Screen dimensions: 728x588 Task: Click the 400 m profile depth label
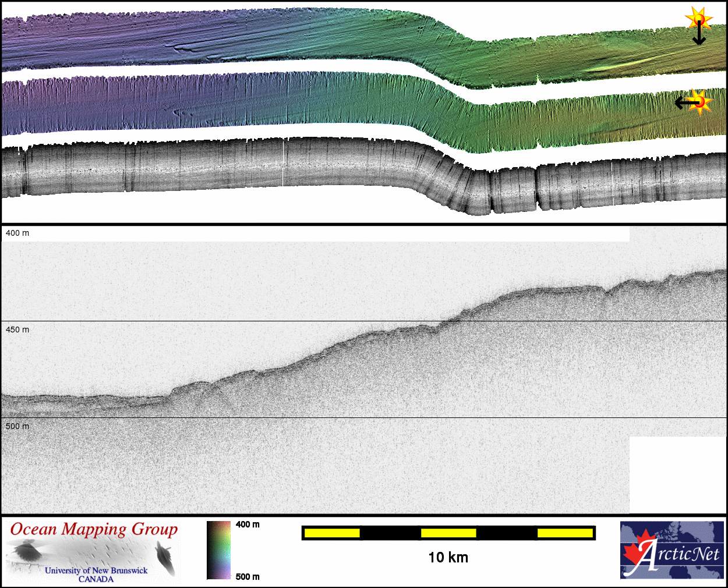coord(17,233)
